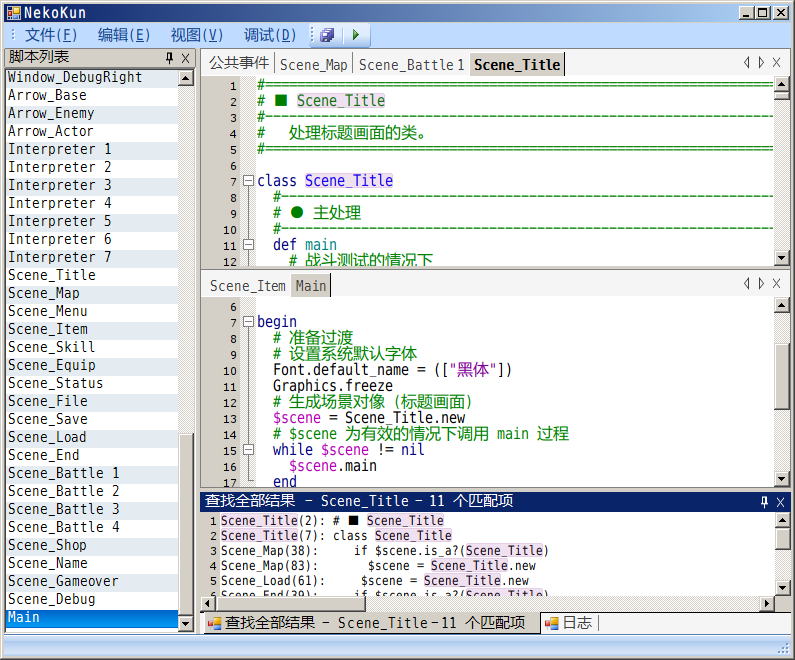Close the 脚本列表 panel
Viewport: 795px width, 660px height.
pos(186,58)
